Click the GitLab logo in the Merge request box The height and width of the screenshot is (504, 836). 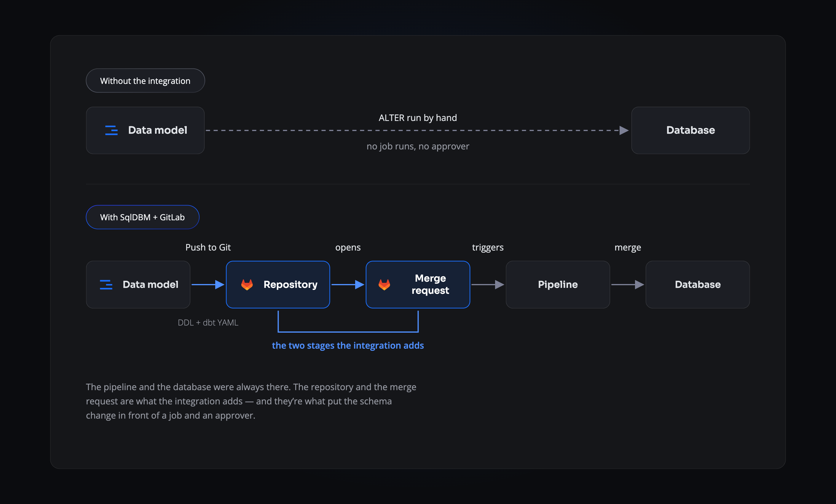384,284
